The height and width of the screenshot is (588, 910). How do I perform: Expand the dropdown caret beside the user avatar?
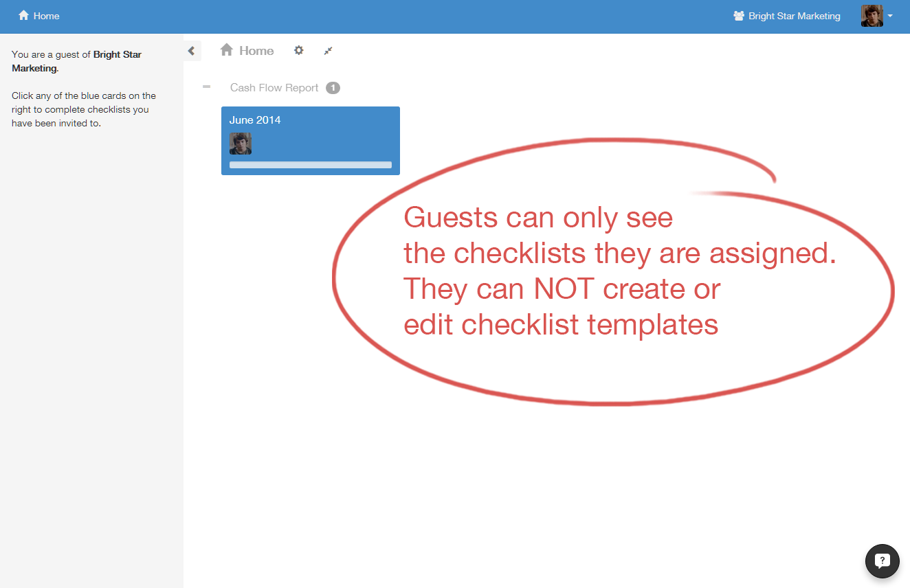coord(891,16)
